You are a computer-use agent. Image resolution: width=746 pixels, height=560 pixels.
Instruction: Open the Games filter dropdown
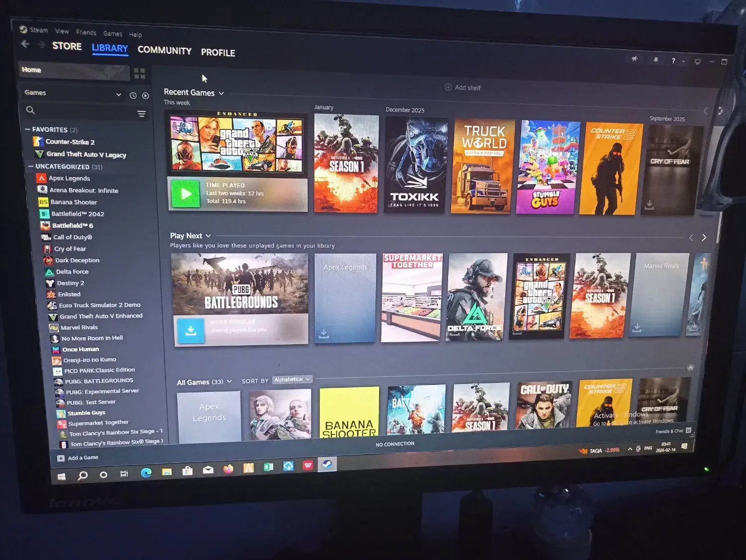118,94
